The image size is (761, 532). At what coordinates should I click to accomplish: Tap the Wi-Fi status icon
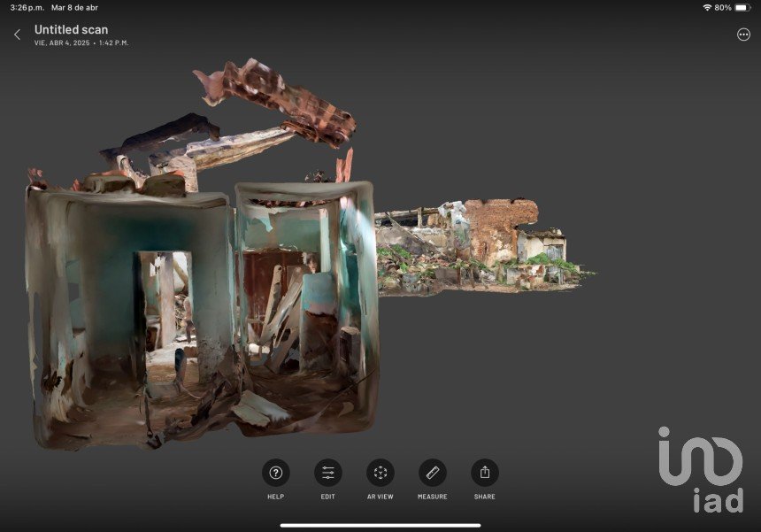tap(707, 7)
